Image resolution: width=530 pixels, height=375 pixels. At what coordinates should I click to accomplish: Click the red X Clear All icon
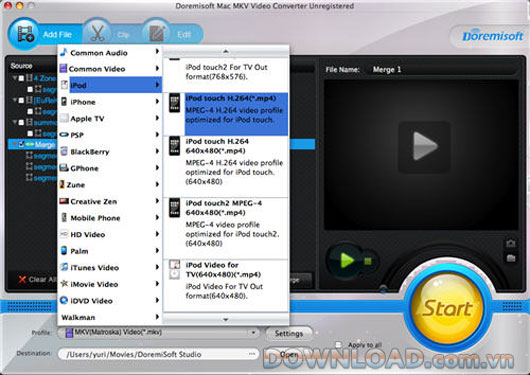click(x=22, y=279)
